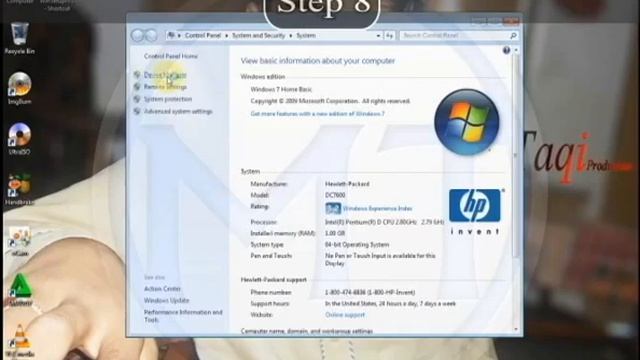The height and width of the screenshot is (360, 640).
Task: Click System breadcrumb segment
Action: (x=306, y=36)
